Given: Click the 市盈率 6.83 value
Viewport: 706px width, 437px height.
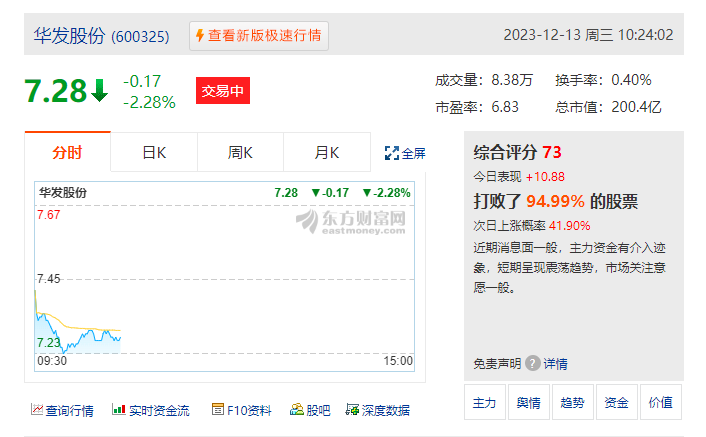Looking at the screenshot, I should pos(505,107).
